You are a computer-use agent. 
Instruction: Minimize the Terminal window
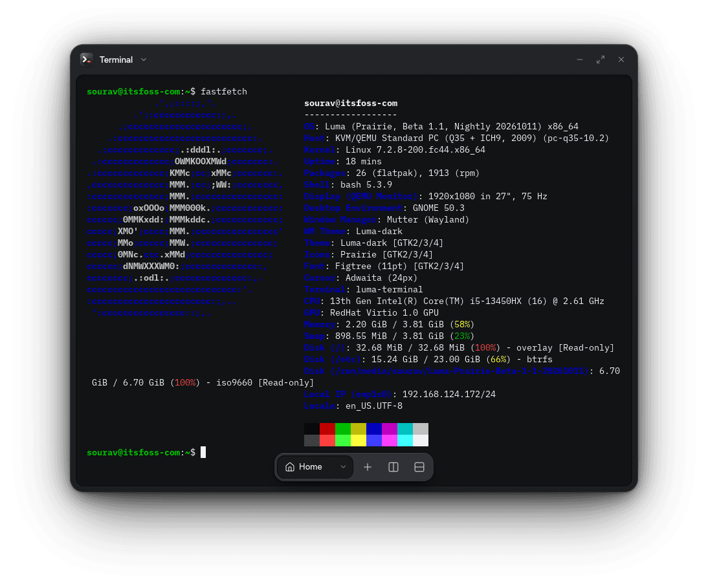tap(580, 60)
